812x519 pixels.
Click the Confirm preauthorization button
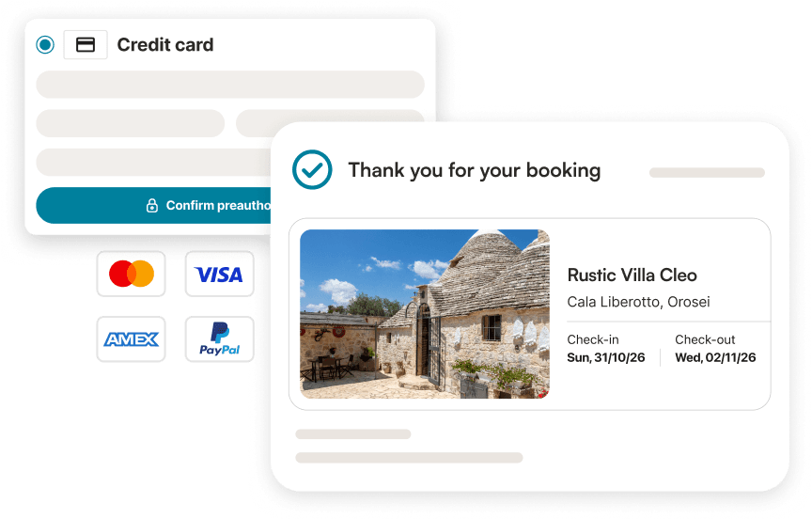point(154,205)
